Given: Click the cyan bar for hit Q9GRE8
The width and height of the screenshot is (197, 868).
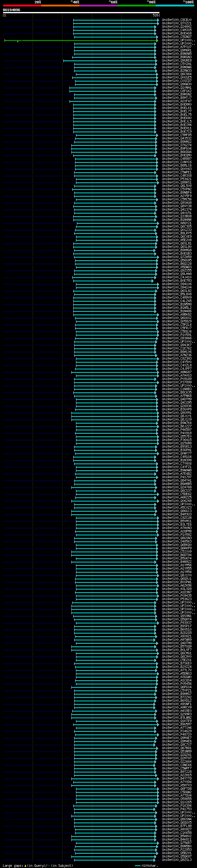Looking at the screenshot, I should (110, 61).
